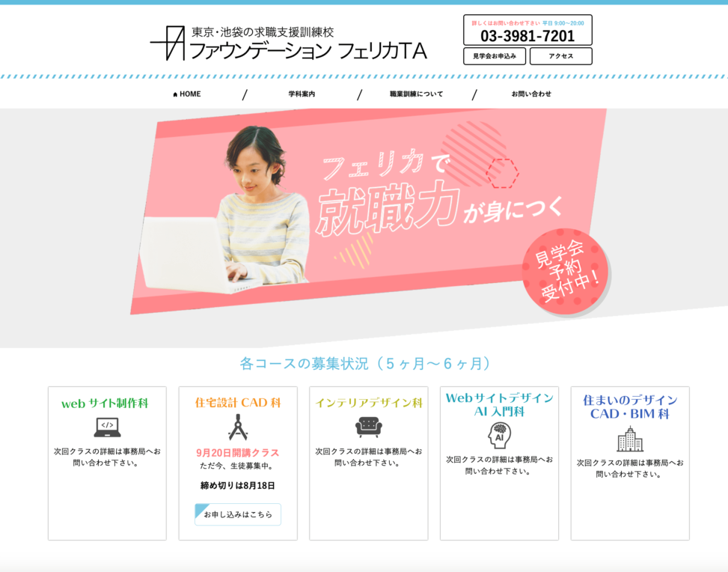Open the お問い合わせ menu item
Screen dimensions: 728x572
click(531, 94)
